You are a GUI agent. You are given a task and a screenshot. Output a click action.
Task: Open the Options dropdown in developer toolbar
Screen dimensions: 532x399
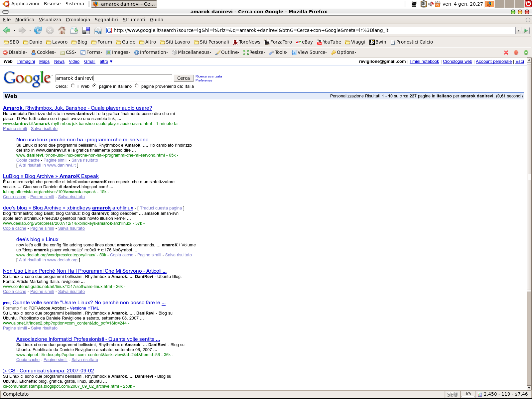click(343, 53)
